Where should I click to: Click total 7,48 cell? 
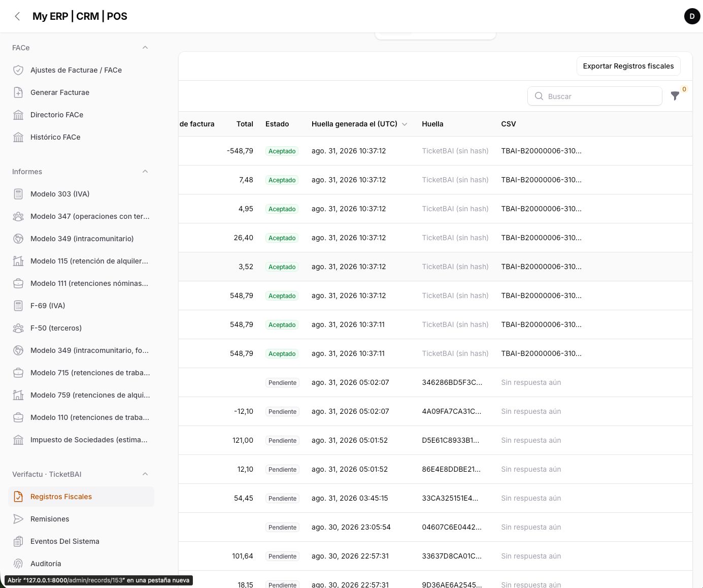pyautogui.click(x=246, y=180)
